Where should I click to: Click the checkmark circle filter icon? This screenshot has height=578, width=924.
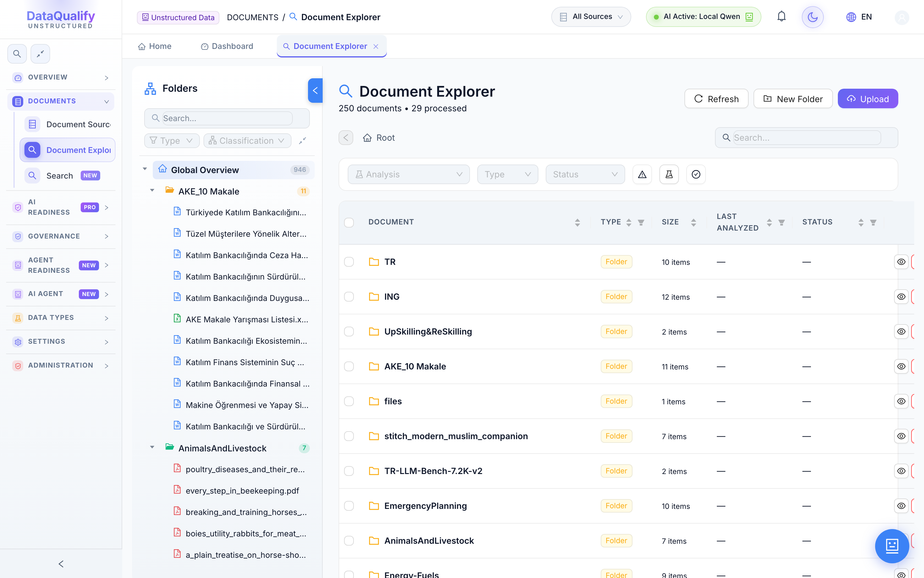point(696,174)
